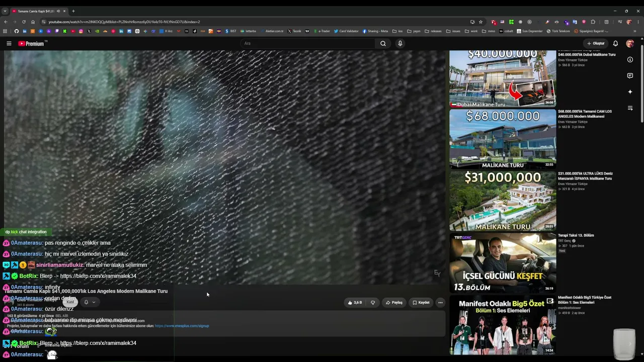This screenshot has width=644, height=362.
Task: Open Terapi Taksi 13. Bölüm video title
Action: pos(576,235)
